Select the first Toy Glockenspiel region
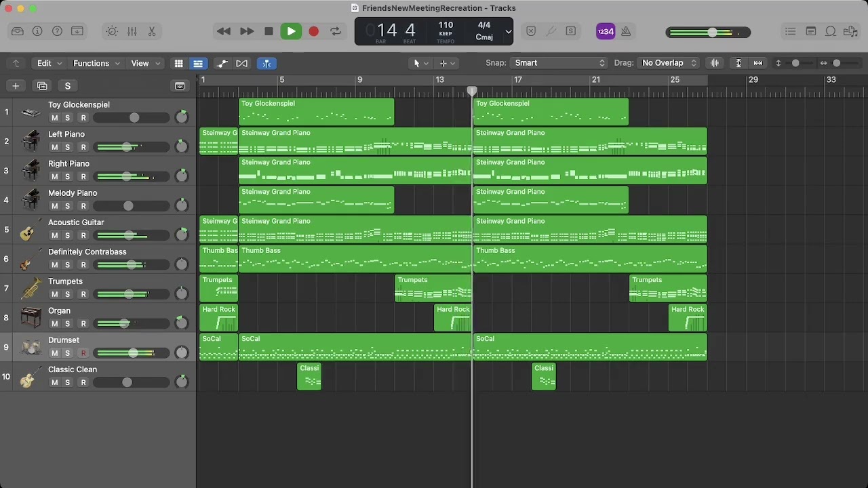This screenshot has height=488, width=868. (x=316, y=112)
